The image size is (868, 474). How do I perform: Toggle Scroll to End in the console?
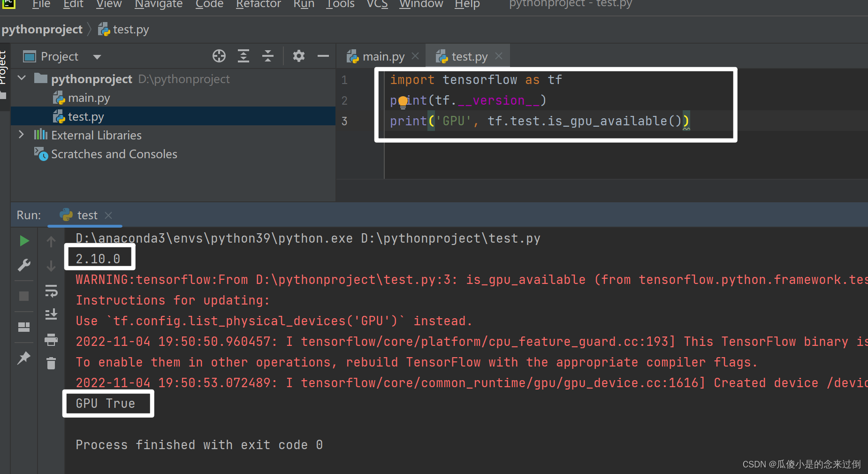[51, 314]
